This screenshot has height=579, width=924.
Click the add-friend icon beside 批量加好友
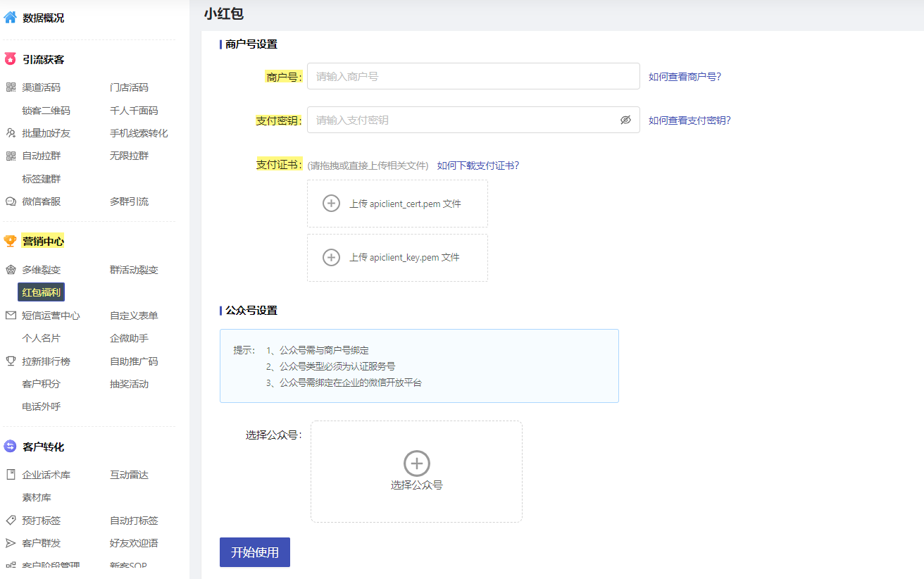point(11,133)
